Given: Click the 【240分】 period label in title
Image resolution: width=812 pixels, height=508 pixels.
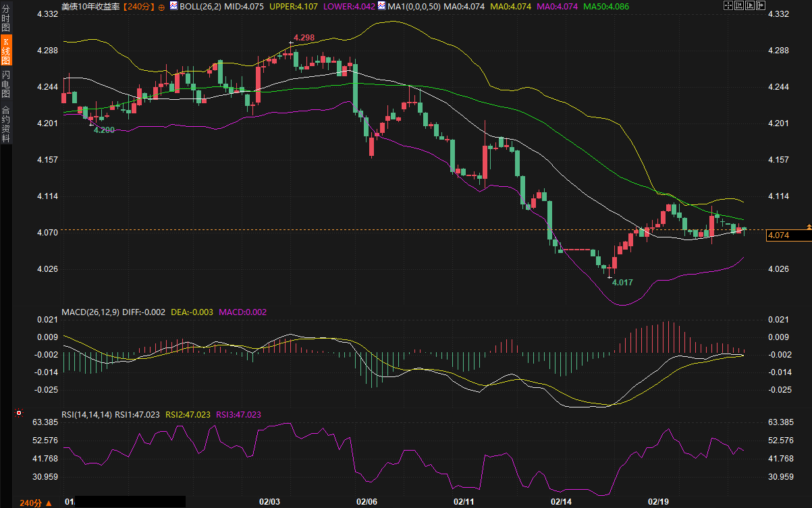Looking at the screenshot, I should coord(137,6).
